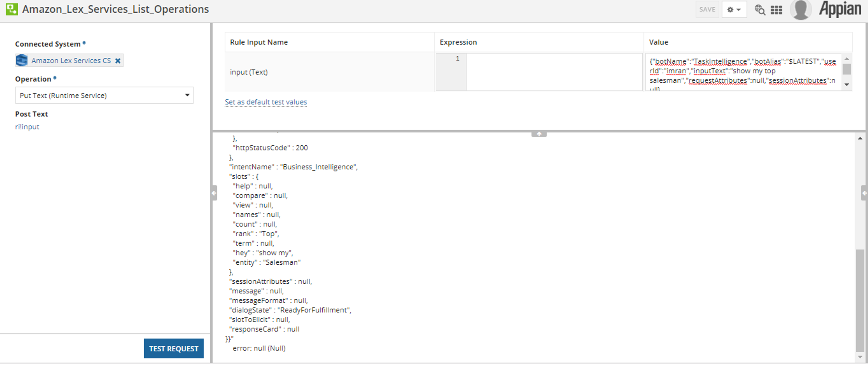Image resolution: width=868 pixels, height=367 pixels.
Task: Open the Amazon Lex Services CS link
Action: [x=71, y=61]
